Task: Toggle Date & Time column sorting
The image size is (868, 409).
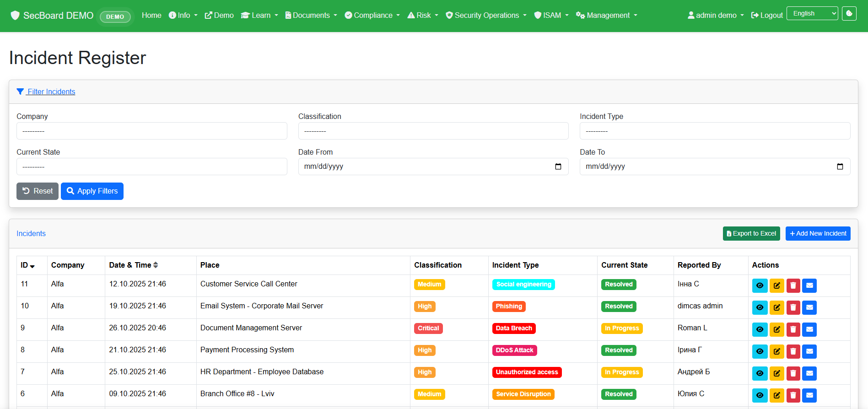Action: [134, 265]
